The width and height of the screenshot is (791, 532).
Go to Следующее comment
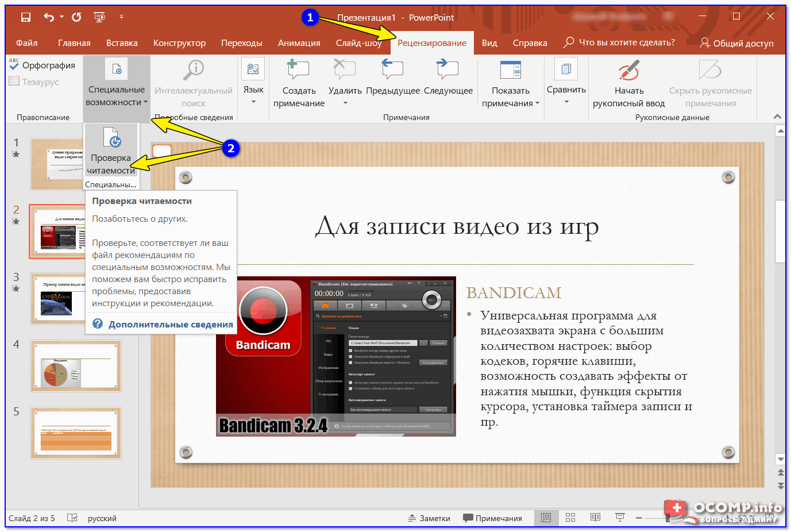(448, 78)
